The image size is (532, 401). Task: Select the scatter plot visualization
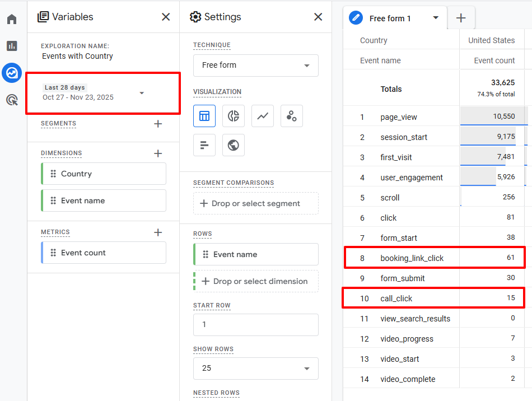point(292,115)
